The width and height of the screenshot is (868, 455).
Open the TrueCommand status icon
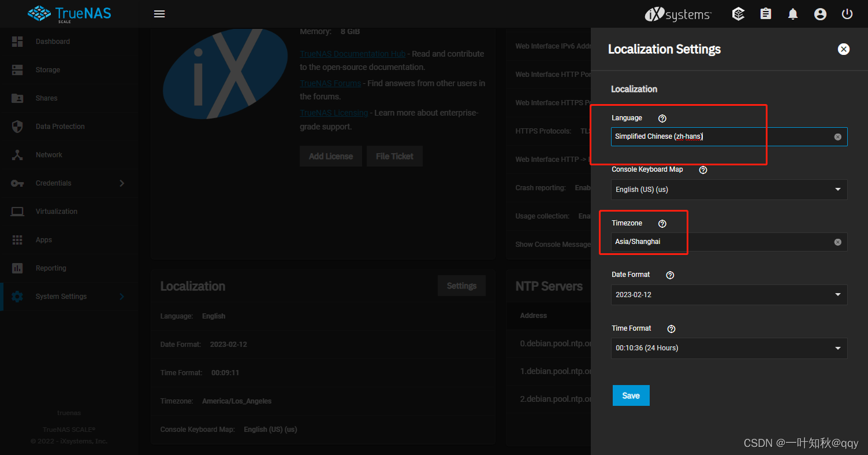point(738,14)
